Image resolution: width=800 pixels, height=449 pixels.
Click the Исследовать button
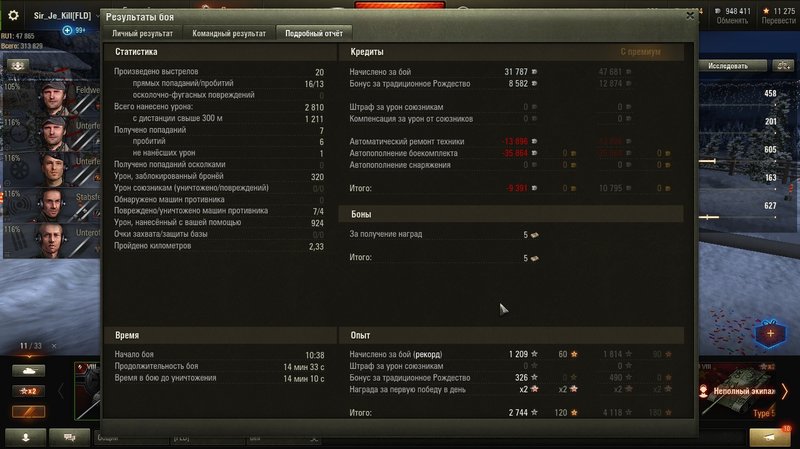coord(728,66)
